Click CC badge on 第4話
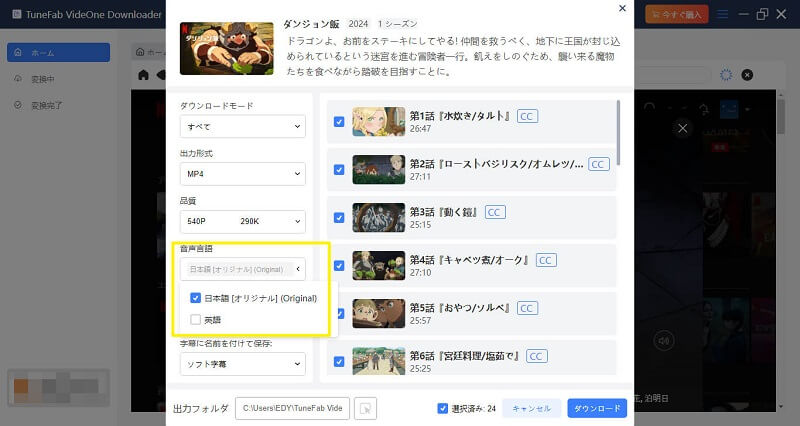The height and width of the screenshot is (426, 800). click(x=546, y=260)
